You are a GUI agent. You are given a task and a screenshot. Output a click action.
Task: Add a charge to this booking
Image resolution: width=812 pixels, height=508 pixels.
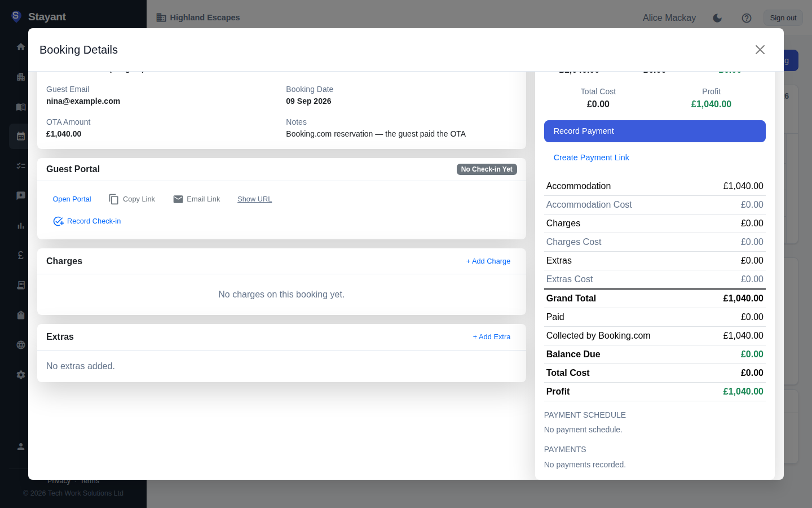tap(488, 261)
